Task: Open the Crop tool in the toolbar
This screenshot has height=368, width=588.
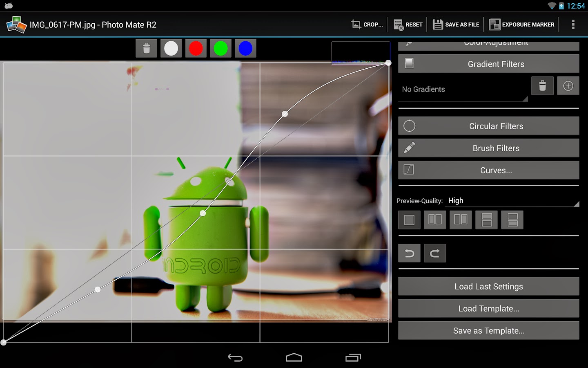Action: click(367, 25)
